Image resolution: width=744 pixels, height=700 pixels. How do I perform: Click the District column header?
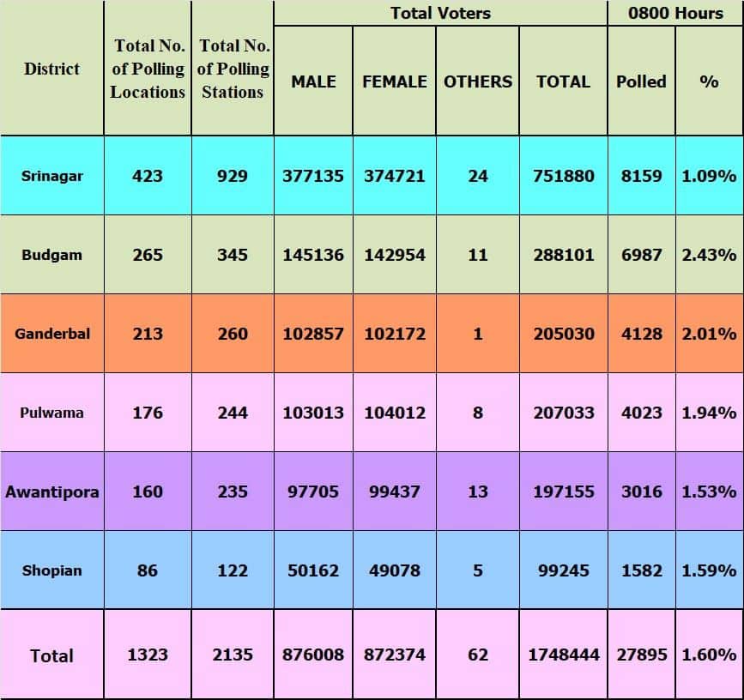(51, 69)
